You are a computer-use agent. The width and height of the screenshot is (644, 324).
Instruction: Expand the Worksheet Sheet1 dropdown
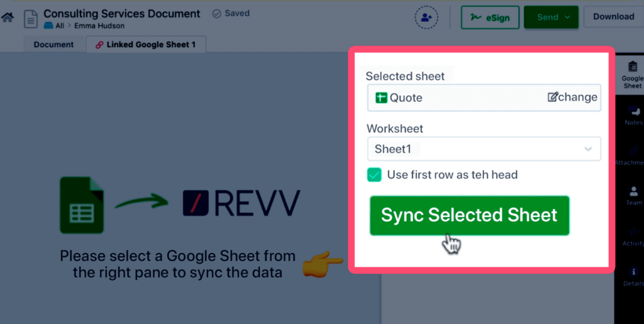click(x=484, y=148)
